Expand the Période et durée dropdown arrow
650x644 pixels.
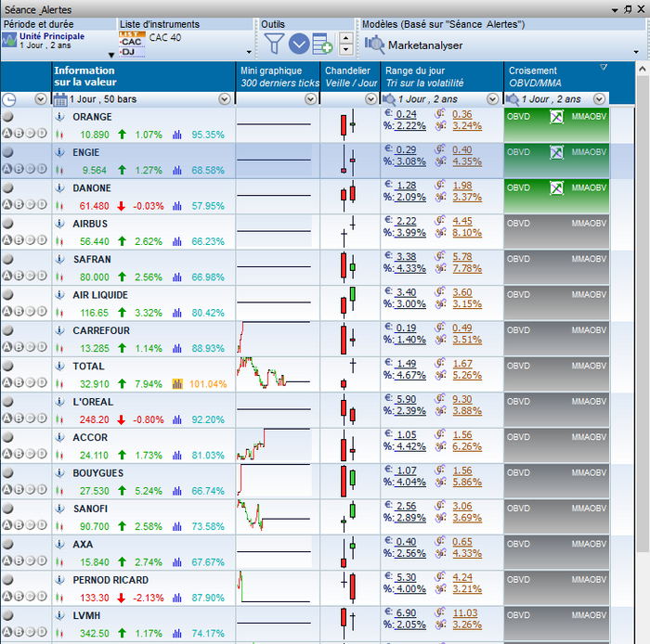(111, 55)
